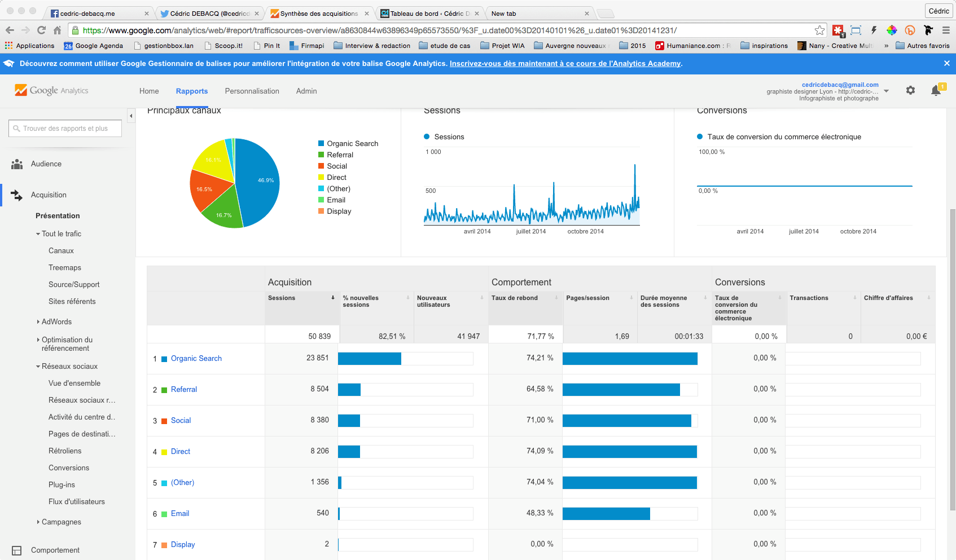Click the Trouver des rapports search field
Screen dimensions: 956x560
coord(65,129)
